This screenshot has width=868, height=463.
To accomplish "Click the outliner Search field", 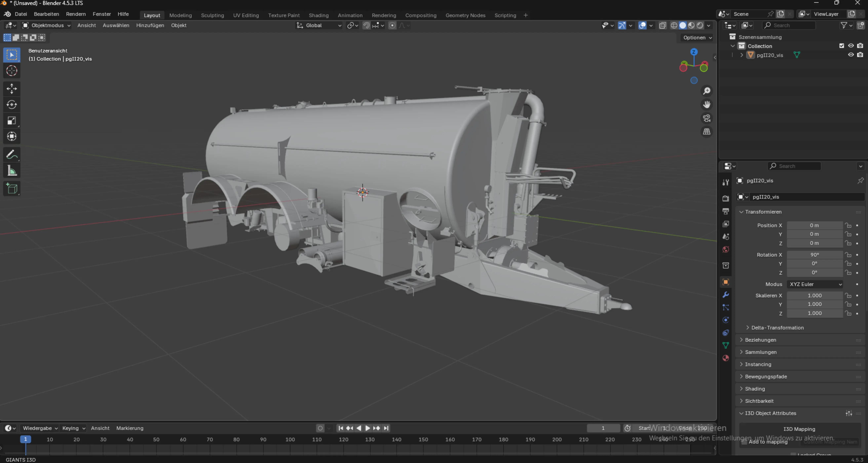I will coord(789,25).
